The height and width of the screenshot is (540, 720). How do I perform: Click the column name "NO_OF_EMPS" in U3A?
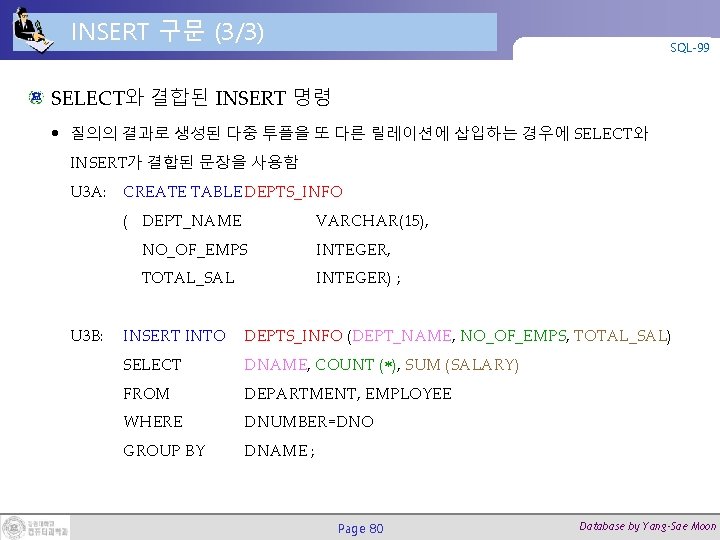[x=195, y=250]
